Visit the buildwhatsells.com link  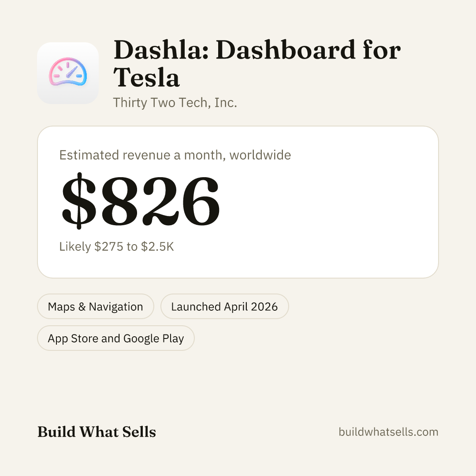388,431
